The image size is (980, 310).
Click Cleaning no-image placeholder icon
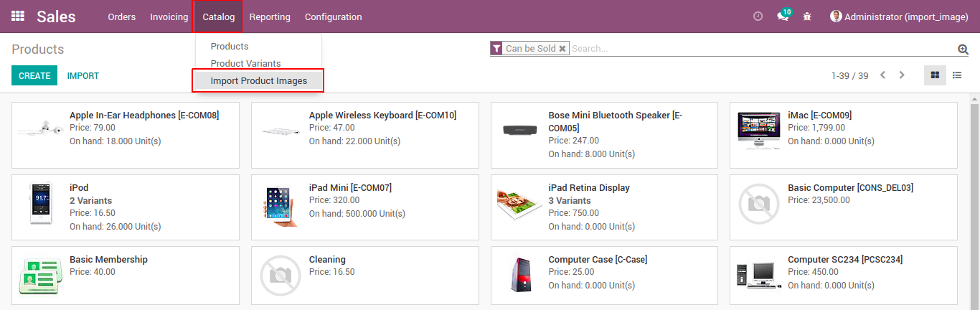click(x=281, y=276)
